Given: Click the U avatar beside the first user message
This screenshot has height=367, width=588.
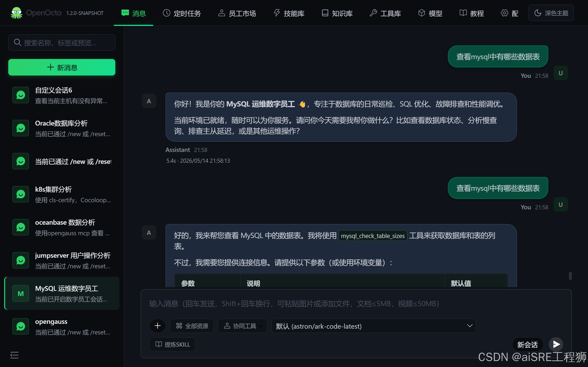Looking at the screenshot, I should click(x=561, y=73).
